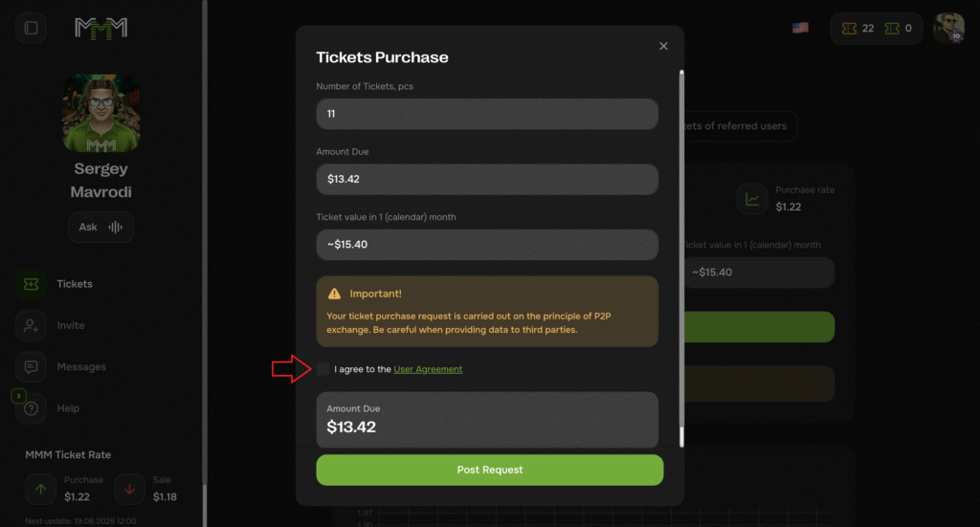
Task: Open the Messages sidebar icon
Action: click(32, 366)
